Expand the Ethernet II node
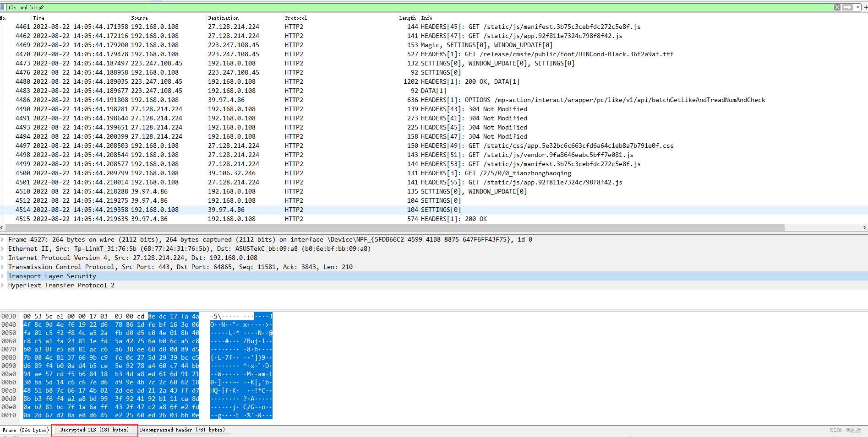Viewport: 868px width, 437px height. point(3,248)
